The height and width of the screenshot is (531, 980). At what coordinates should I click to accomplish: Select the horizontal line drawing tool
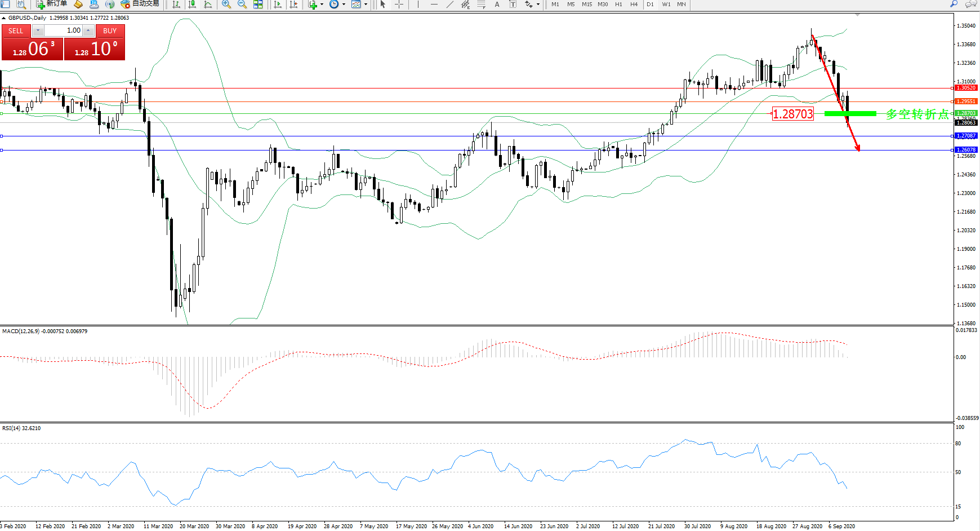click(x=434, y=5)
